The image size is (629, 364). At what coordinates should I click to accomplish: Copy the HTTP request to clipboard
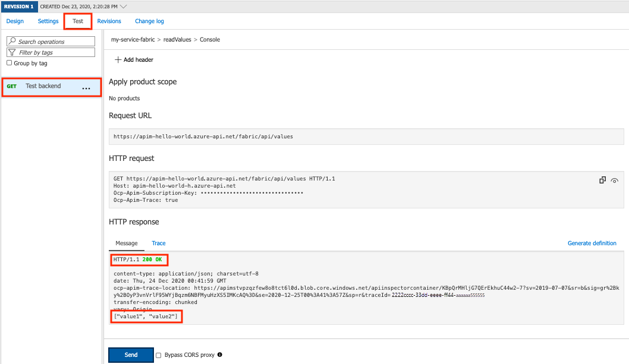tap(602, 179)
